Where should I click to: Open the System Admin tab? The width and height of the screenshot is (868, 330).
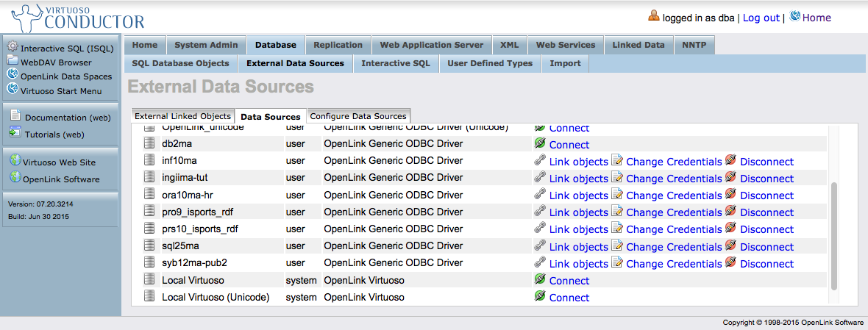click(x=206, y=45)
